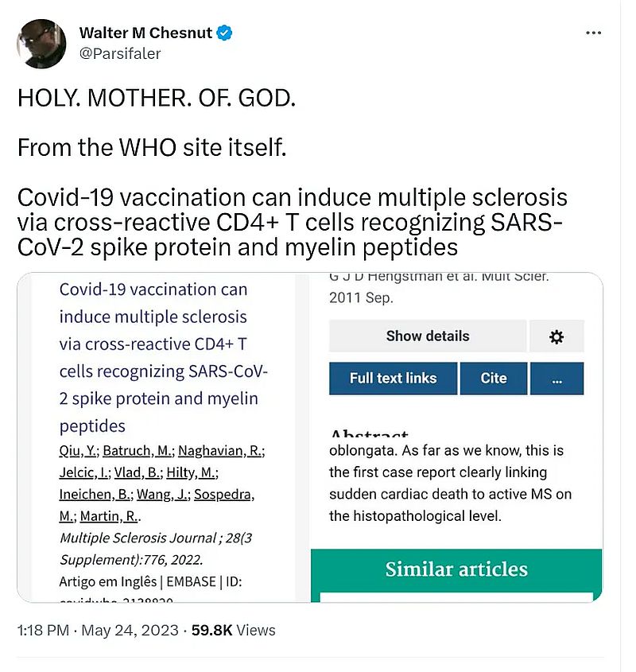Open the Walter M Chesnut profile name
The image size is (636, 672).
click(x=147, y=33)
